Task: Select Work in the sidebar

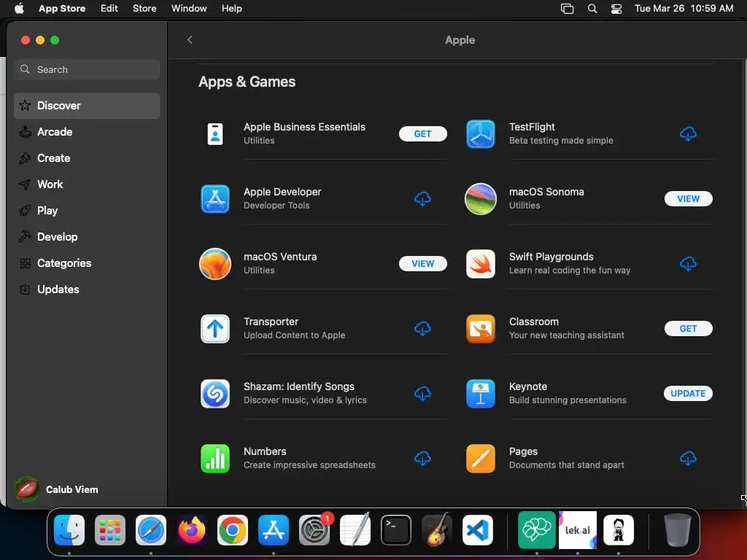Action: (87, 184)
